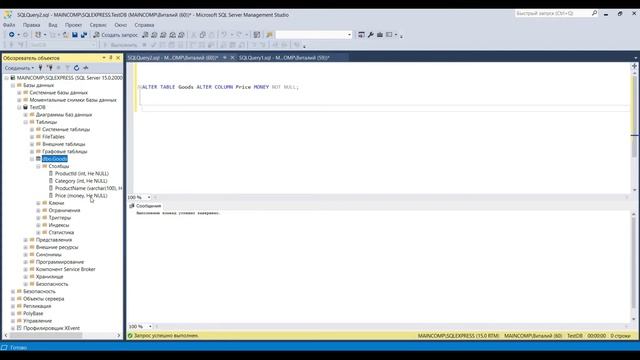Open the Проект menu
The height and width of the screenshot is (360, 640).
[x=73, y=25]
